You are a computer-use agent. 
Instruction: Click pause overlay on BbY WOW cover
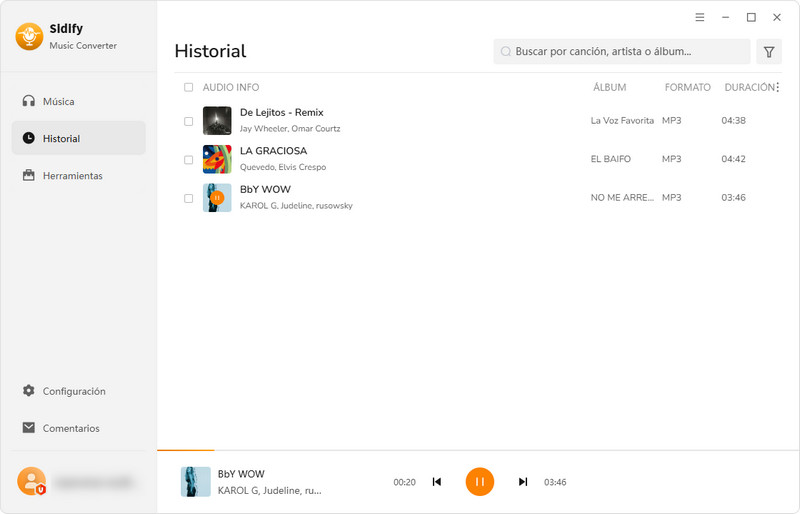tap(217, 198)
